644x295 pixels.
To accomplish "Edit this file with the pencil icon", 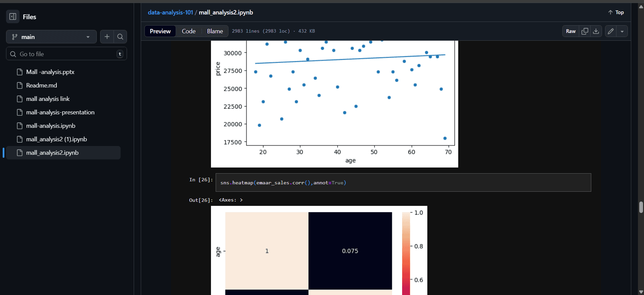I will (x=611, y=31).
